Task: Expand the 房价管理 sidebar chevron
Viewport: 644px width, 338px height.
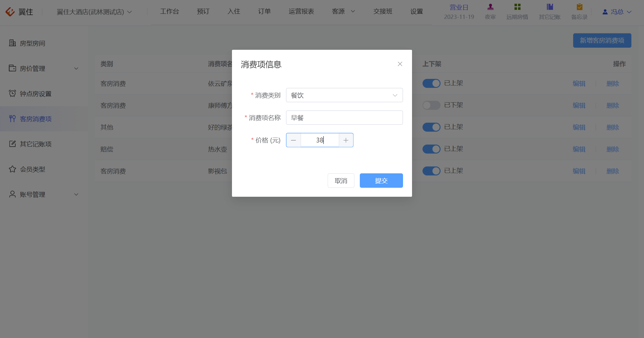Action: (x=76, y=68)
